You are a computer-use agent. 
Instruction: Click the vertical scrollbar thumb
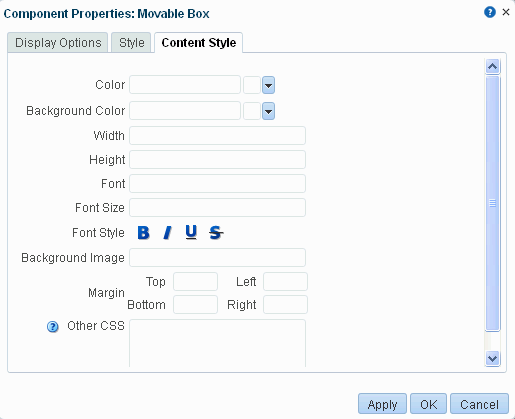(x=492, y=203)
